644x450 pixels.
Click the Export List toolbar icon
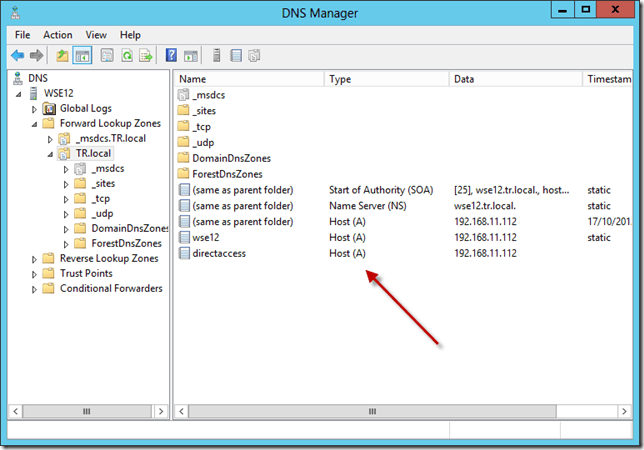145,55
